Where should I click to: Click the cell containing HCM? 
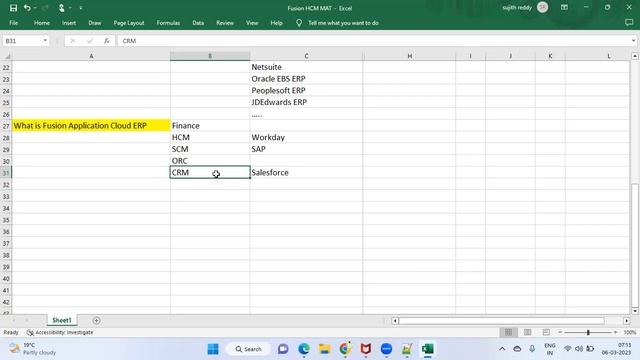[210, 137]
